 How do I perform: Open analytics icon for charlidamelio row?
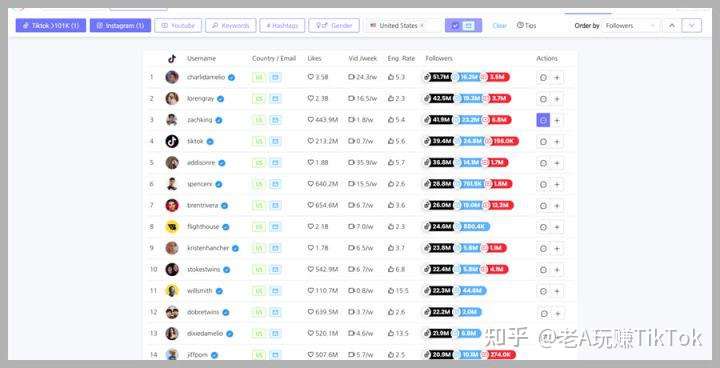point(543,78)
